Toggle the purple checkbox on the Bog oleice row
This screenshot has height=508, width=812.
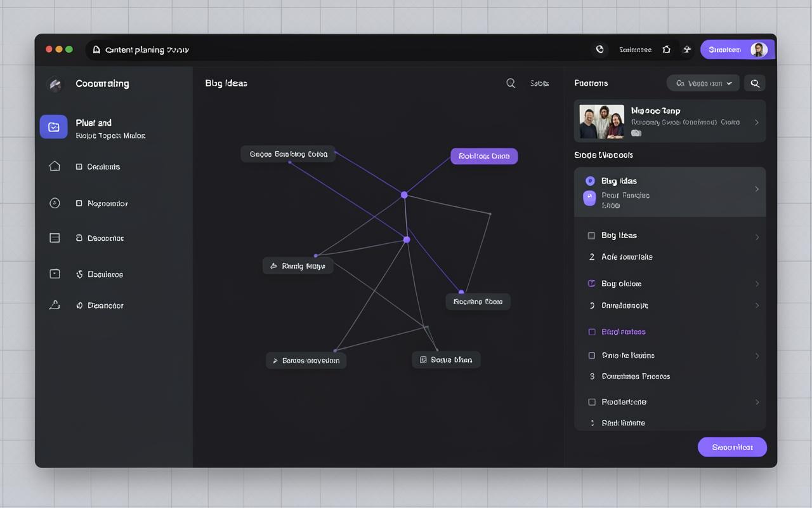591,283
